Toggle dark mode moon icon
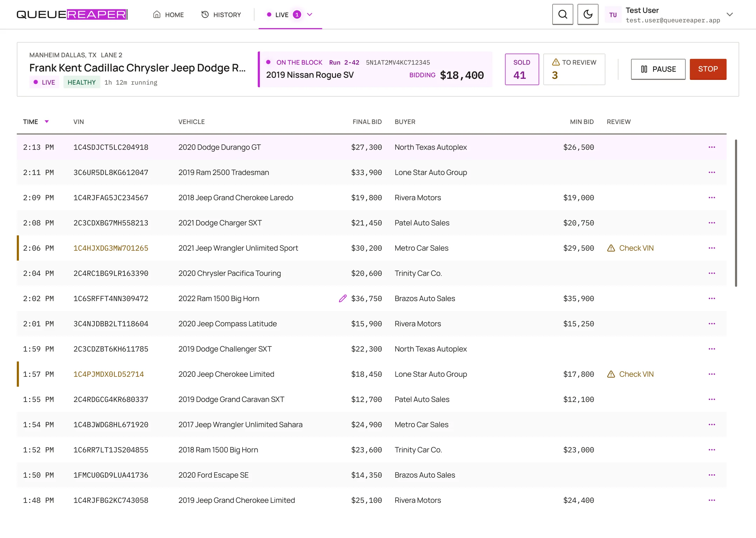This screenshot has width=756, height=538. (x=588, y=14)
